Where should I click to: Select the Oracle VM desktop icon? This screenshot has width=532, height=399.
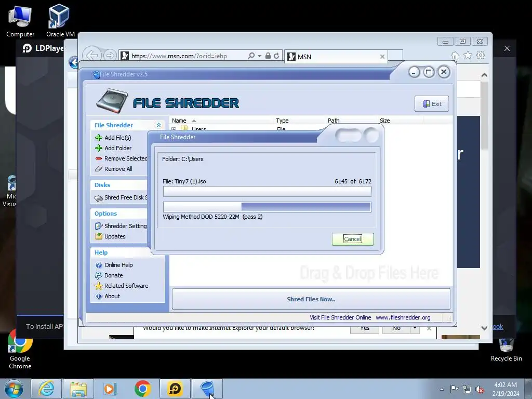60,21
